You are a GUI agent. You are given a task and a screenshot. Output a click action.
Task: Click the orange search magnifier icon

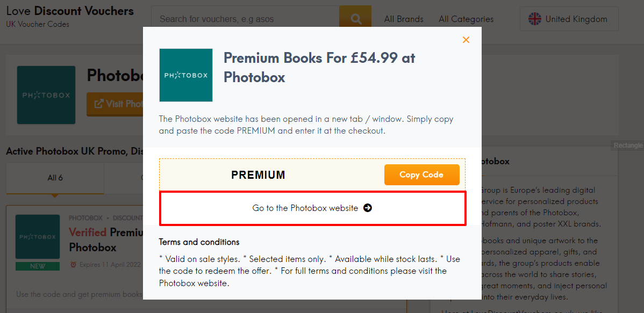click(x=355, y=19)
